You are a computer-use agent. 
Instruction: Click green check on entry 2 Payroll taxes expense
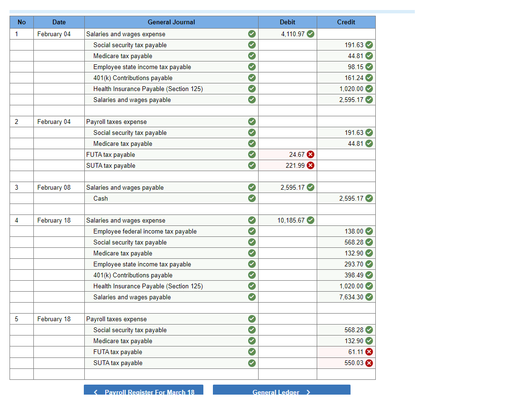(x=252, y=122)
